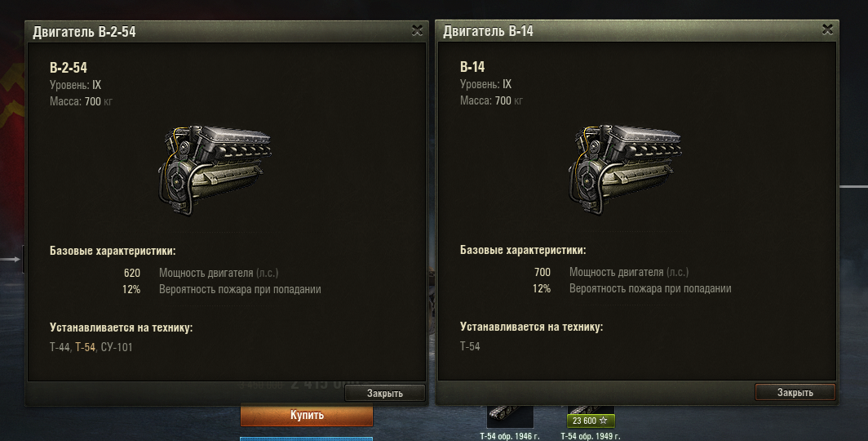Click T-54 in the В-14 compatible vehicles
The height and width of the screenshot is (441, 868).
470,346
